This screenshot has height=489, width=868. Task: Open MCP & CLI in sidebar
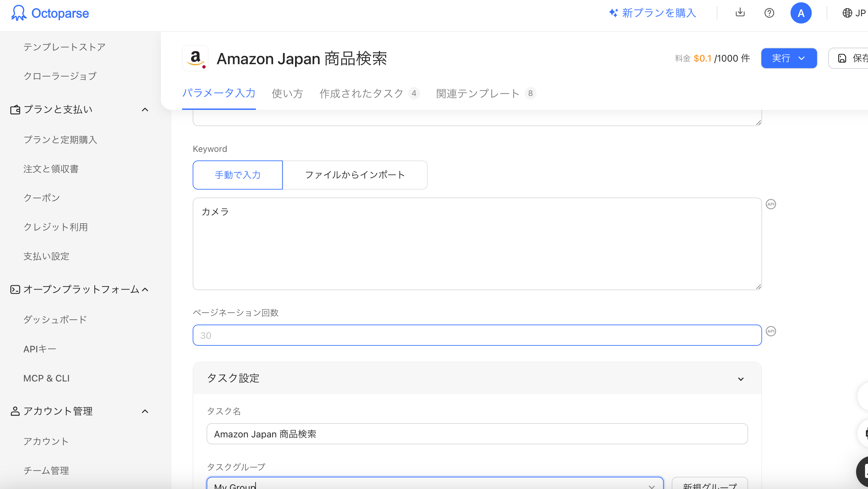(x=46, y=378)
